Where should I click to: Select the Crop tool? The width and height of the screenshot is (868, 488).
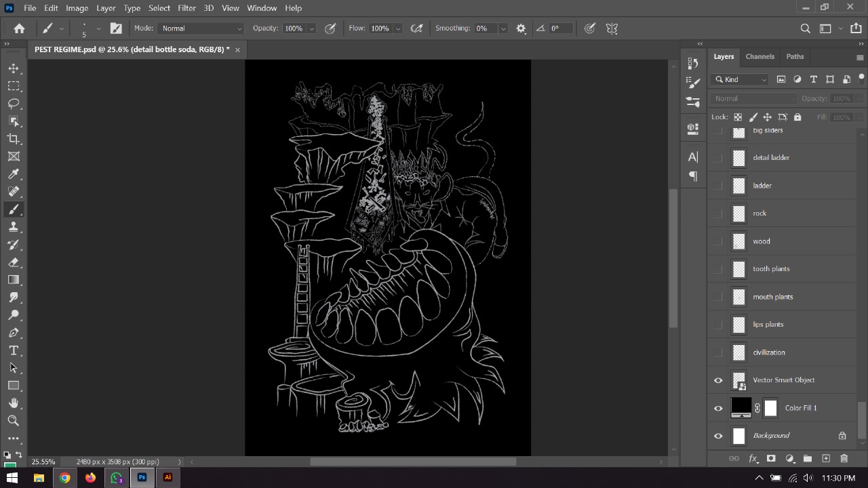coord(13,139)
